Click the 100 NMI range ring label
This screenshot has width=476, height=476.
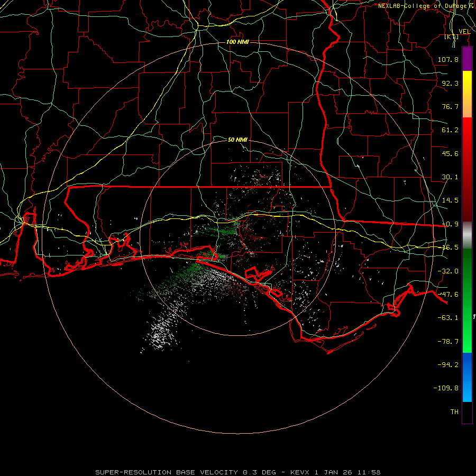point(237,42)
